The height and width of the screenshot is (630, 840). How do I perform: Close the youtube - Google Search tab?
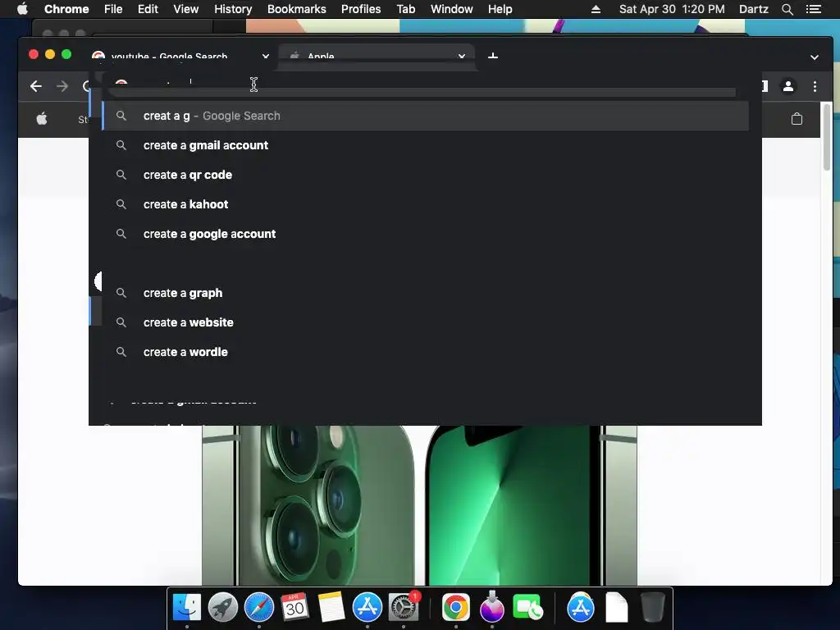coord(265,57)
